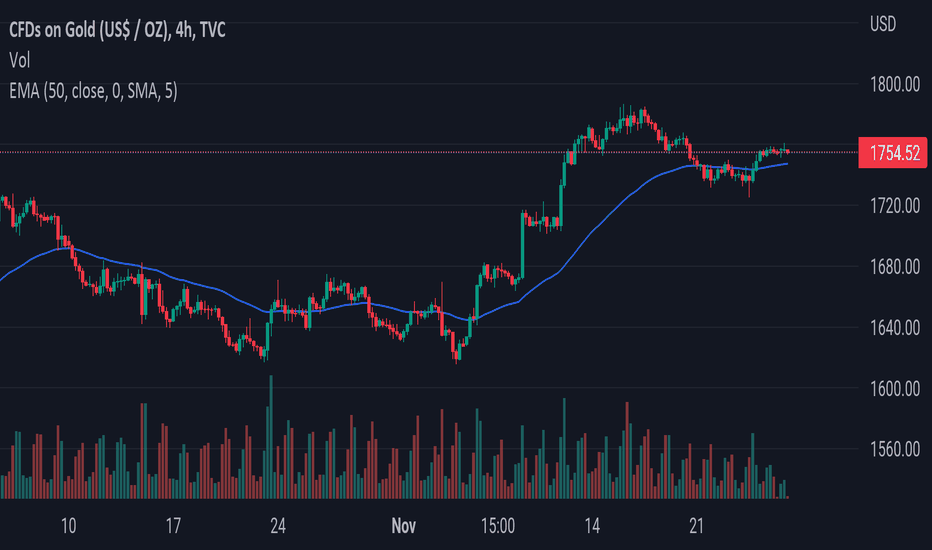Screen dimensions: 932x550
Task: Click the 15:00 time axis label
Action: [498, 526]
